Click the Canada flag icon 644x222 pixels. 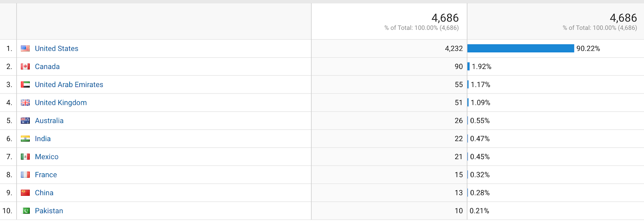pos(25,66)
